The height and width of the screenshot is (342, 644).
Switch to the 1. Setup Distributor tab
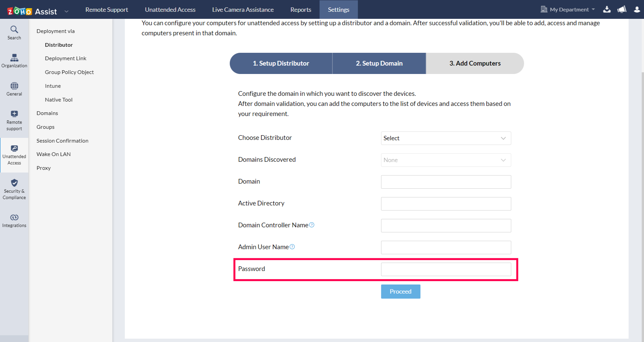tap(281, 63)
